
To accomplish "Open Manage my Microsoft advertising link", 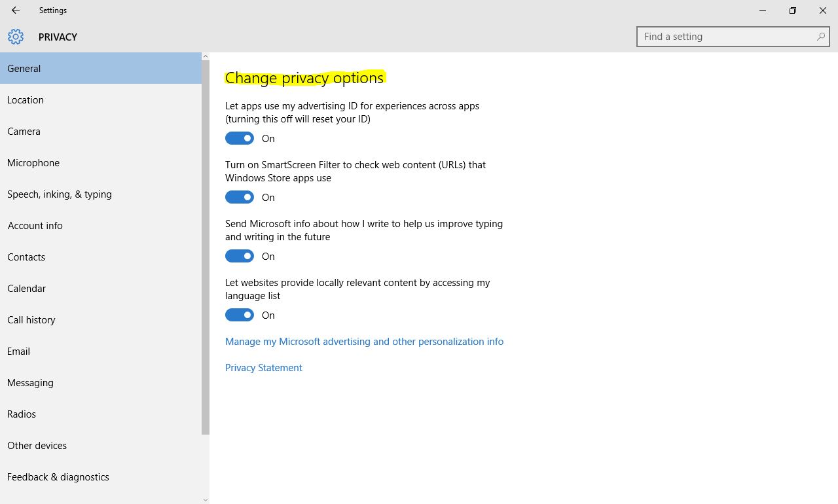I will coord(364,342).
